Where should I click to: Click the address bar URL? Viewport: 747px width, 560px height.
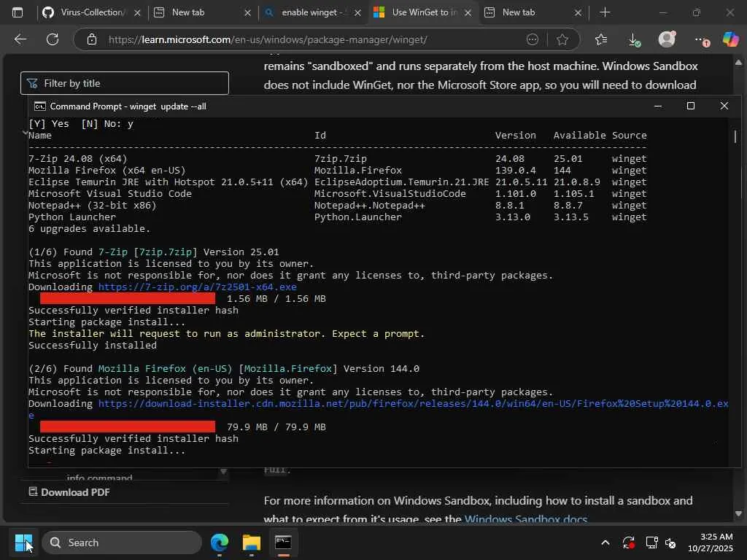click(268, 39)
